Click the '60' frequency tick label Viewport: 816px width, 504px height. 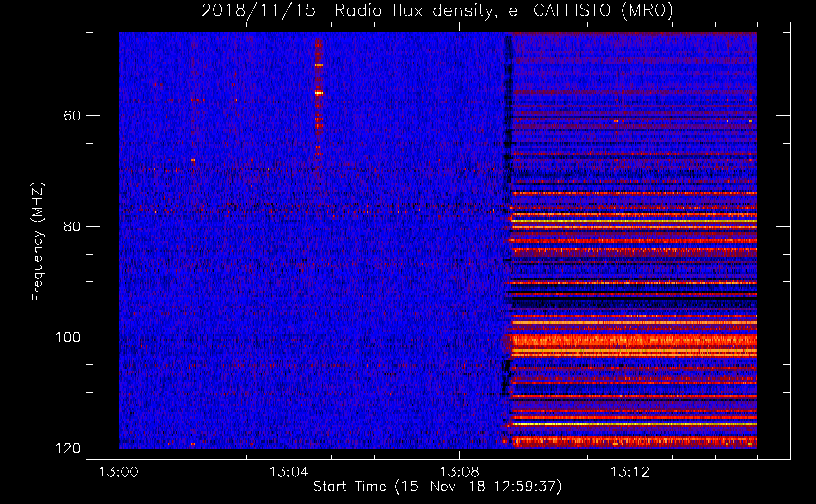72,116
